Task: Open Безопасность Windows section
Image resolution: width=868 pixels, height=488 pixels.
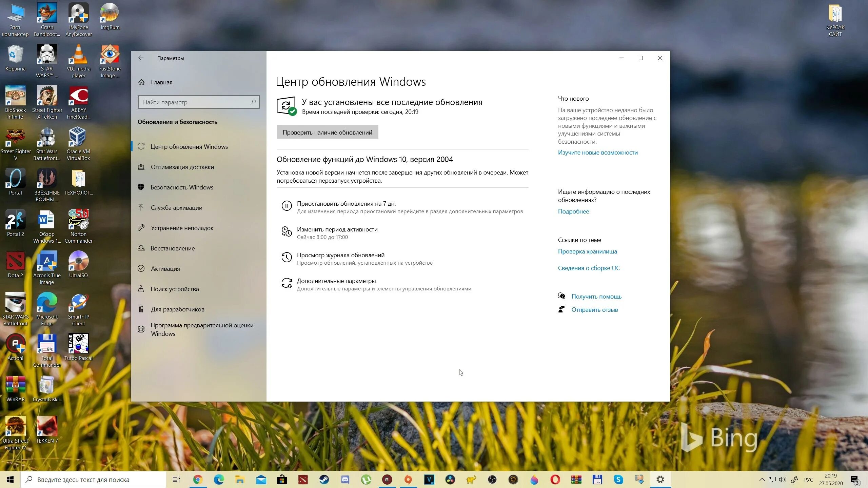Action: click(x=182, y=187)
